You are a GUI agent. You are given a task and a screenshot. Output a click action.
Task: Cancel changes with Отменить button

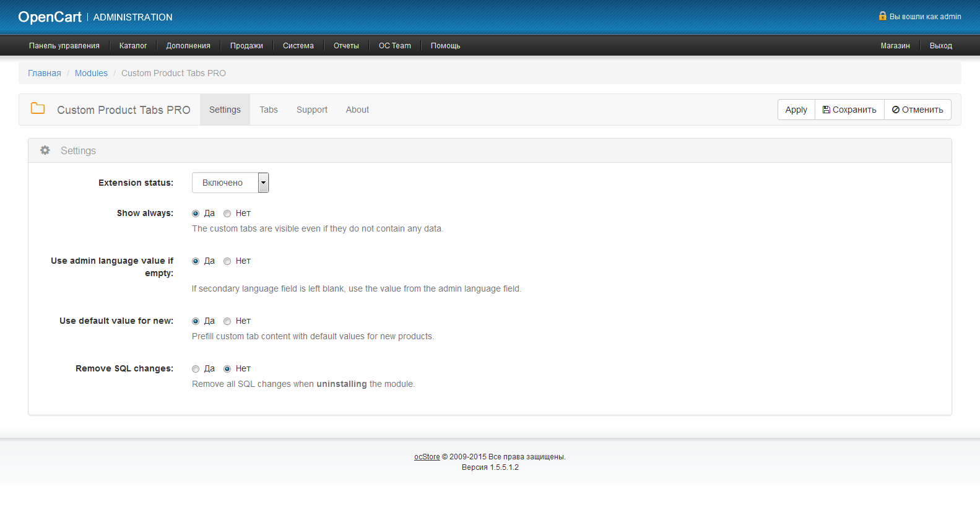[x=917, y=110]
